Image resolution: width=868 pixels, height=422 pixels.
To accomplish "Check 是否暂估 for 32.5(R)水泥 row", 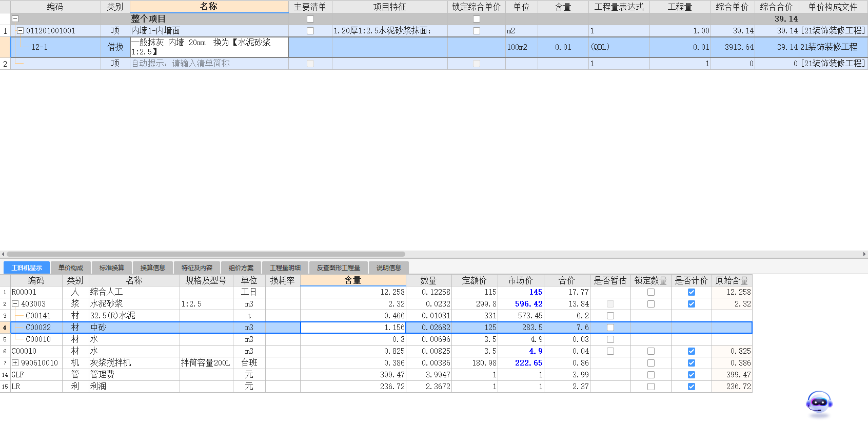I will click(610, 316).
